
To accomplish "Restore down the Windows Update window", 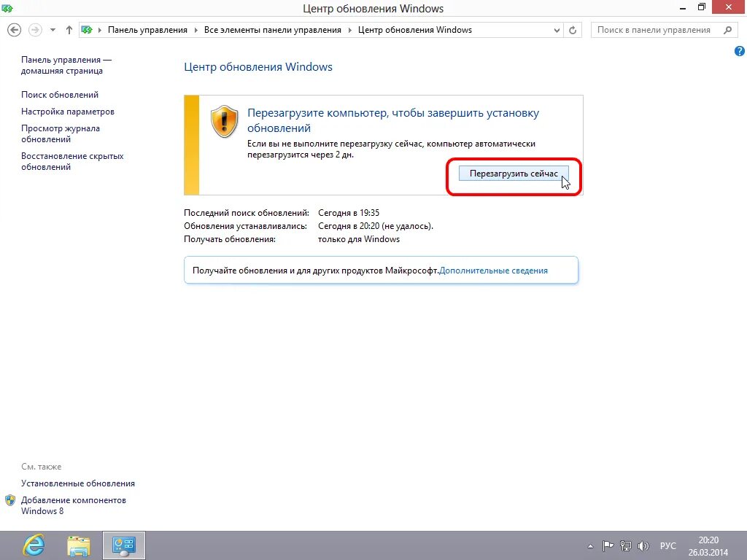I will click(x=702, y=7).
